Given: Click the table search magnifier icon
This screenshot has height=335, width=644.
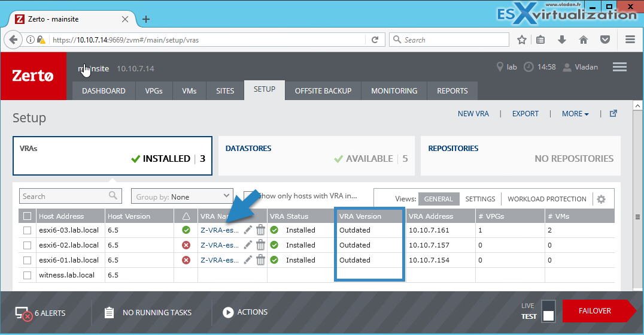Looking at the screenshot, I should (113, 195).
